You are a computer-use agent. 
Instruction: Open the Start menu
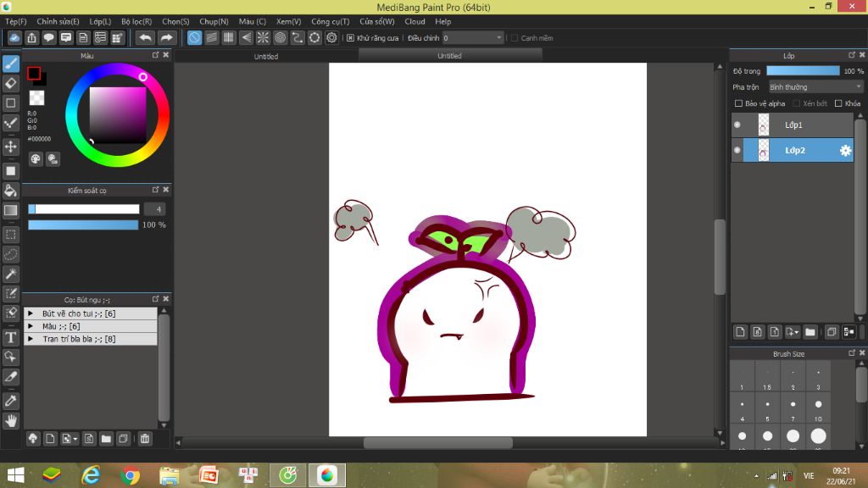[15, 475]
